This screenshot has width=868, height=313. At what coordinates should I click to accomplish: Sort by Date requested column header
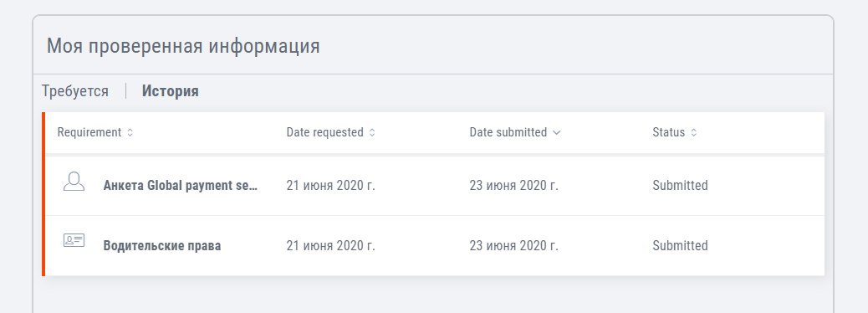click(325, 132)
